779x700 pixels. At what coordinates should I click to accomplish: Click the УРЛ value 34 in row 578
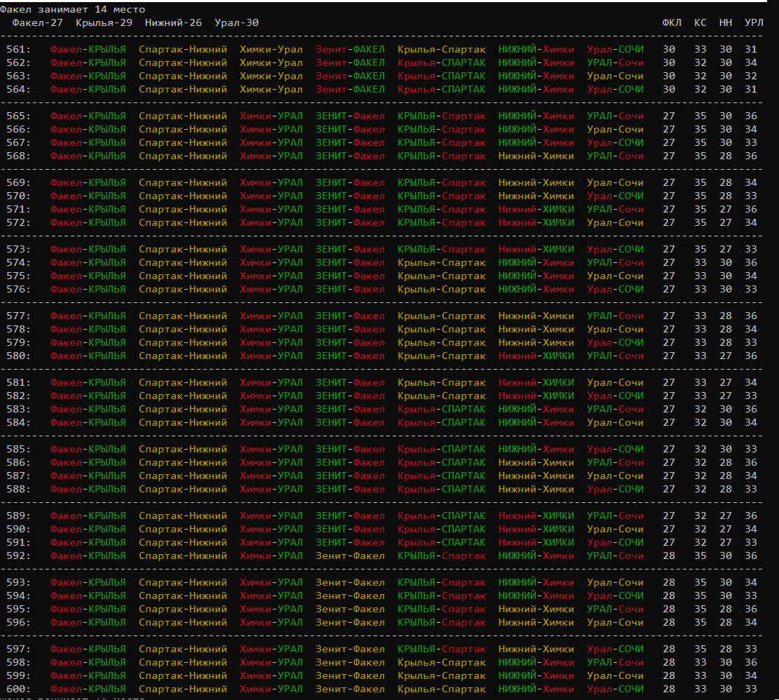[751, 330]
